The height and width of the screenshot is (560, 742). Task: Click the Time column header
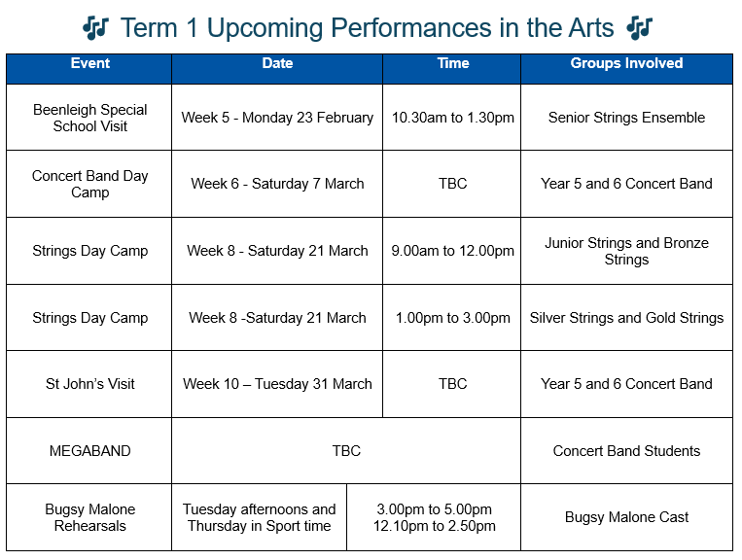point(452,64)
